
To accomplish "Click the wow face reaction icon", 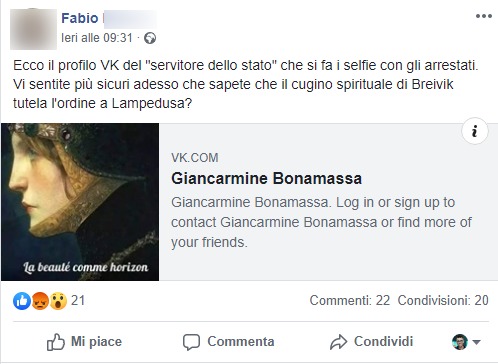I will (58, 301).
